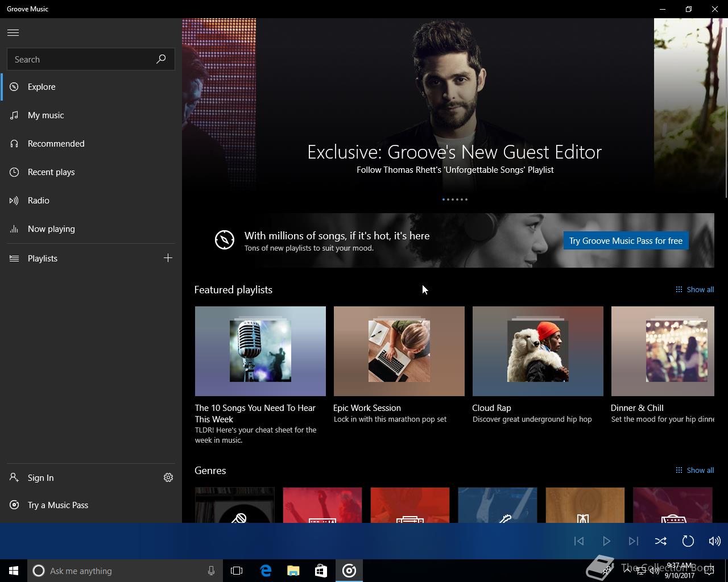Toggle shuffle playback
The image size is (728, 582).
[661, 541]
